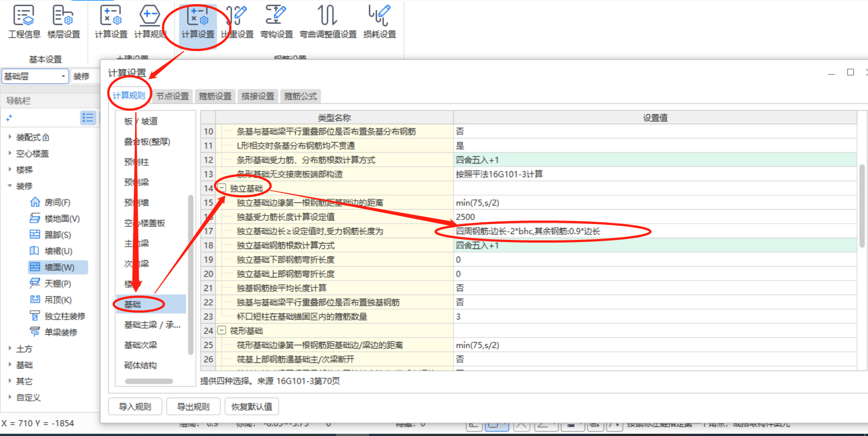Click the settings table vertical scrollbar
The image size is (868, 436).
pyautogui.click(x=862, y=206)
